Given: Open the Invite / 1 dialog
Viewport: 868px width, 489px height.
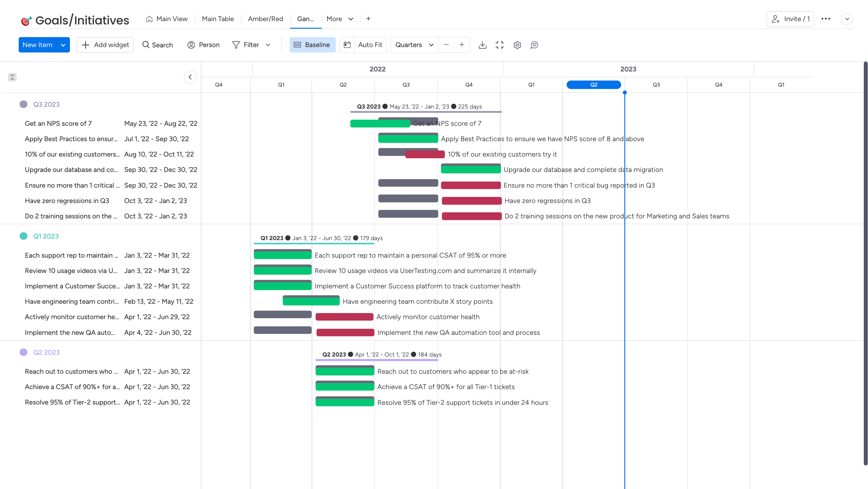Looking at the screenshot, I should pos(790,19).
